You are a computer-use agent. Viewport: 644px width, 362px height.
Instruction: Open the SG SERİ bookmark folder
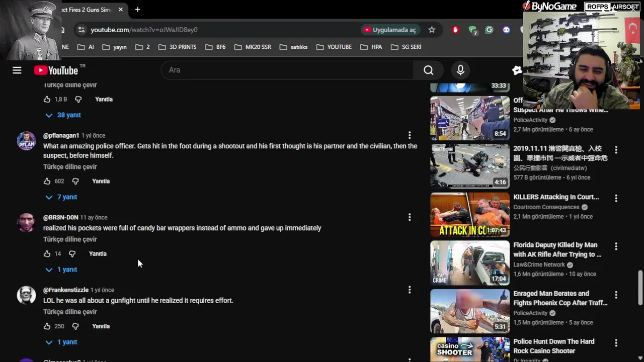[x=406, y=47]
